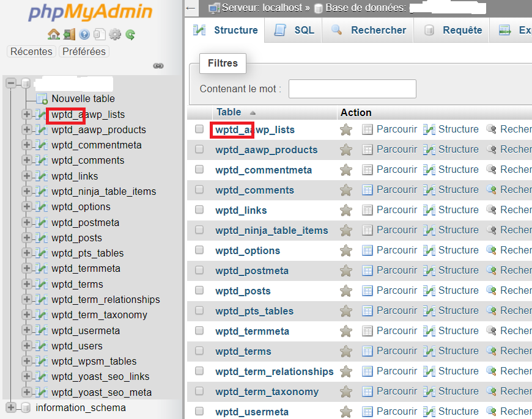
Task: Open navigation panel settings gear icon
Action: (x=115, y=34)
